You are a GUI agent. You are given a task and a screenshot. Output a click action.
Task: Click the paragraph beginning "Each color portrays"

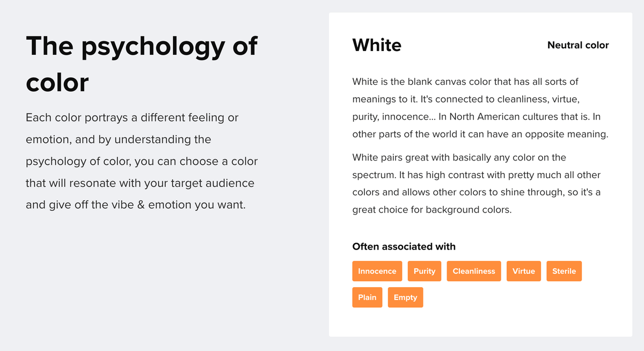[142, 161]
